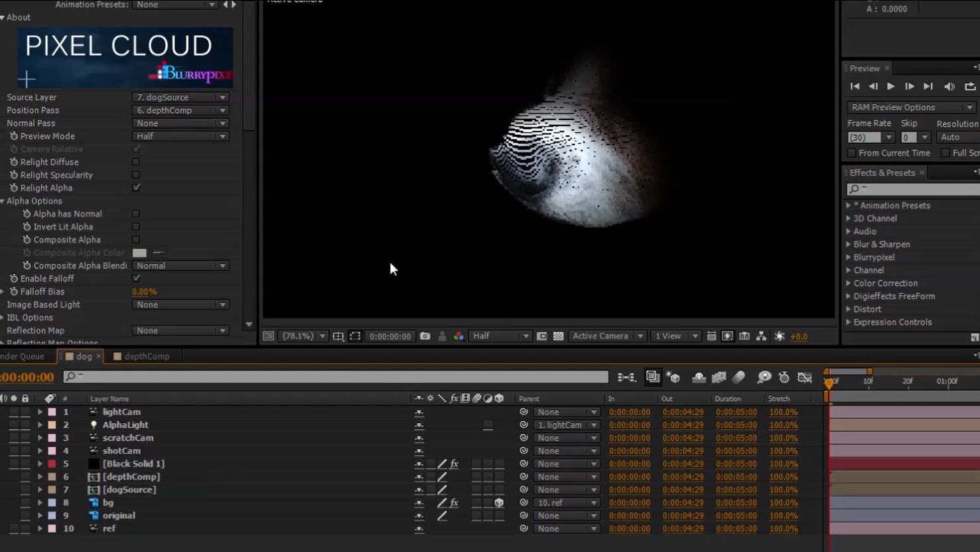Select the Preview panel tab
The image size is (980, 552).
[x=865, y=68]
